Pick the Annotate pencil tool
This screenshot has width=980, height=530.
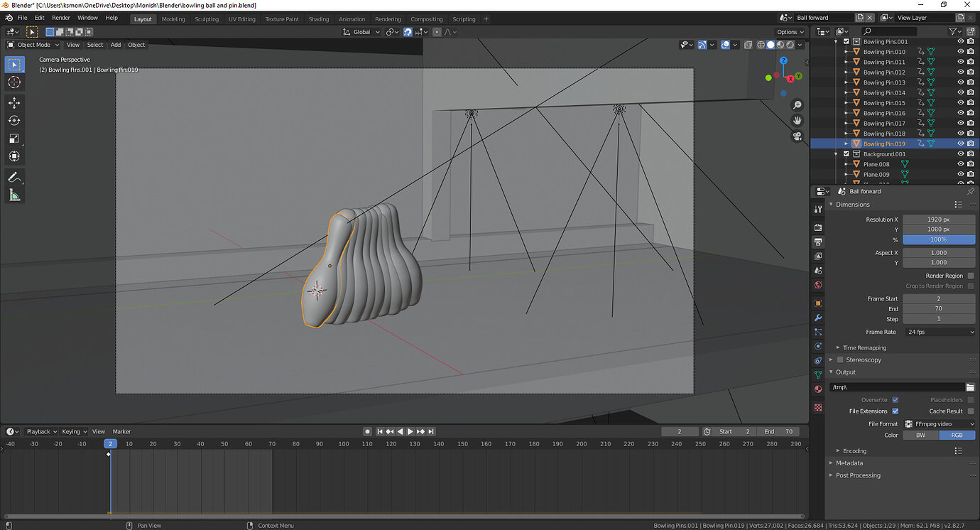(x=14, y=177)
